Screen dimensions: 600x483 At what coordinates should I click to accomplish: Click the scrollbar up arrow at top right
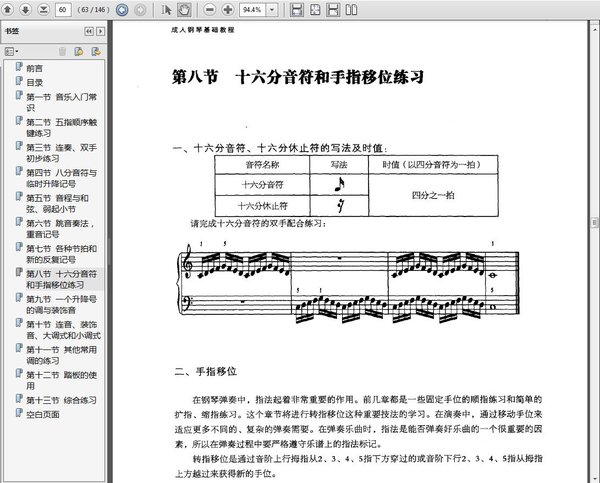595,29
